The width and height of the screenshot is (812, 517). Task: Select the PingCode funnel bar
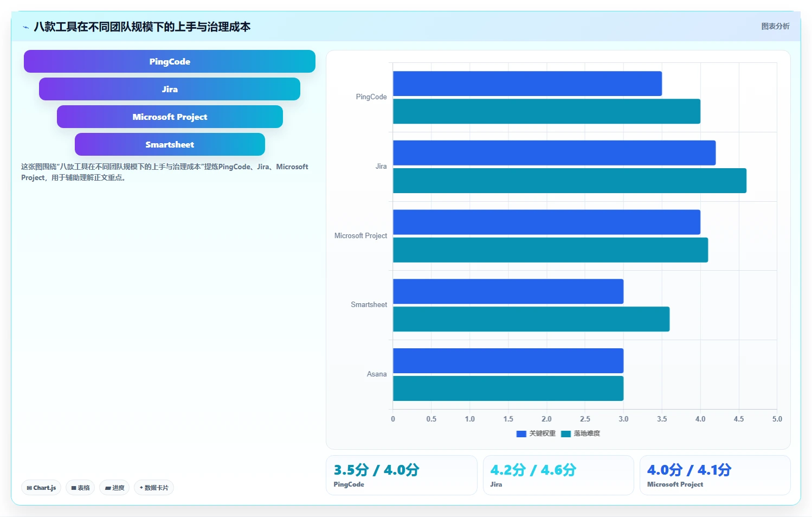click(x=170, y=61)
